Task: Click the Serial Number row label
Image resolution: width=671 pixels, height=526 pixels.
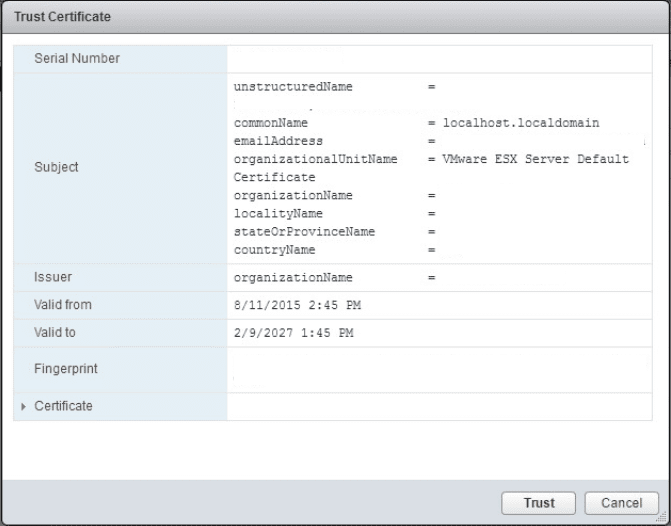Action: click(77, 58)
